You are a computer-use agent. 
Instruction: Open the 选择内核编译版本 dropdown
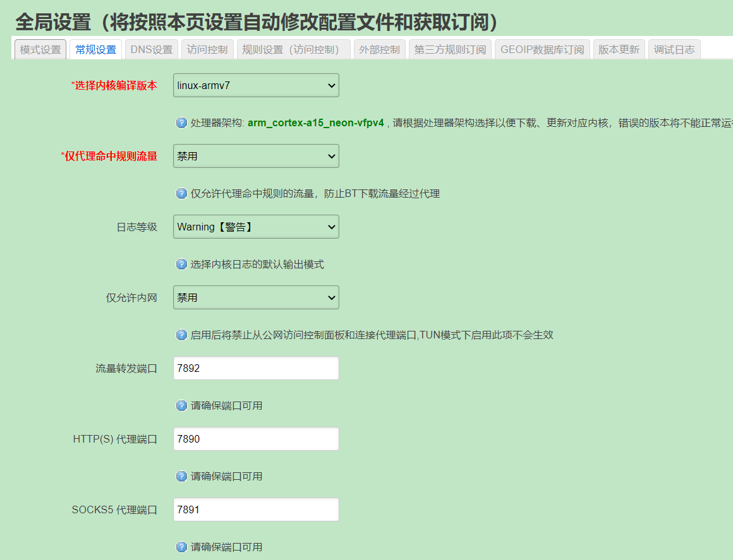(x=256, y=85)
